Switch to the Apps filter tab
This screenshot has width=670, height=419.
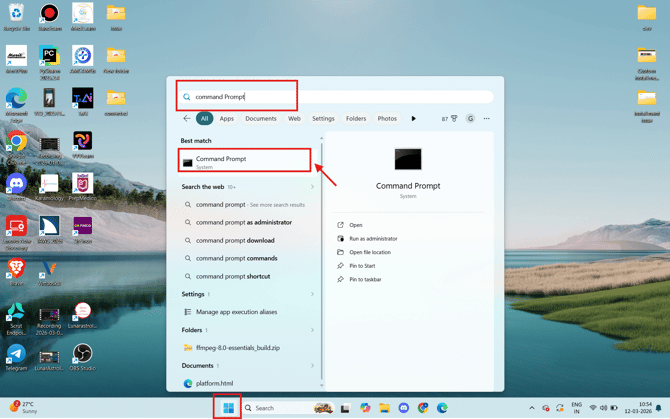(226, 119)
